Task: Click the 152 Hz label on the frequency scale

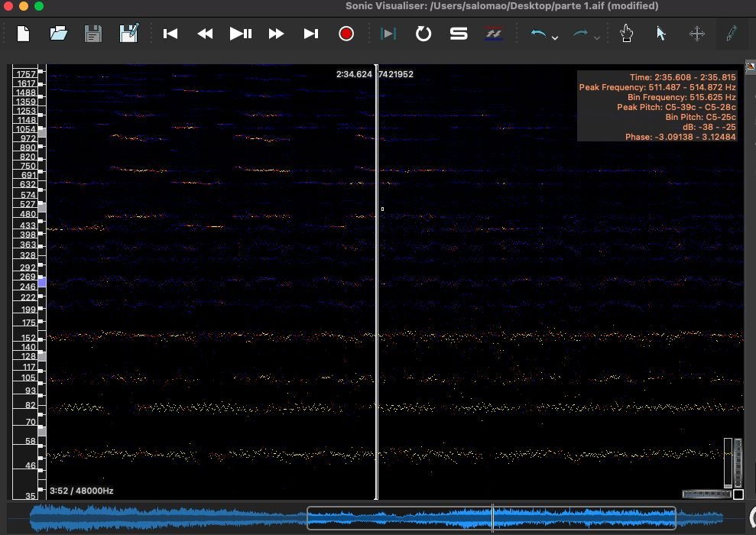Action: pos(28,338)
